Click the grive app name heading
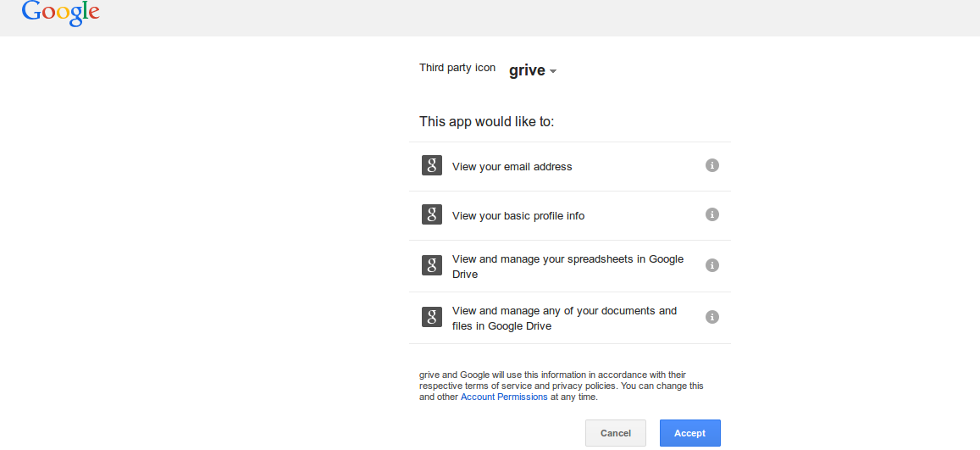Viewport: 980px width, 450px height. point(527,70)
